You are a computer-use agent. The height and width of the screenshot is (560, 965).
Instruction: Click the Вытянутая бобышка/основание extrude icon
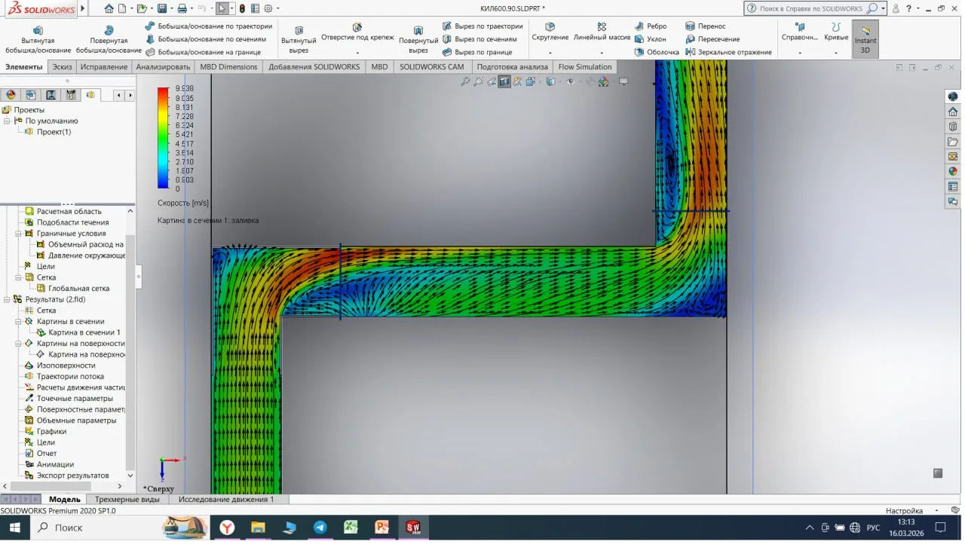[38, 30]
